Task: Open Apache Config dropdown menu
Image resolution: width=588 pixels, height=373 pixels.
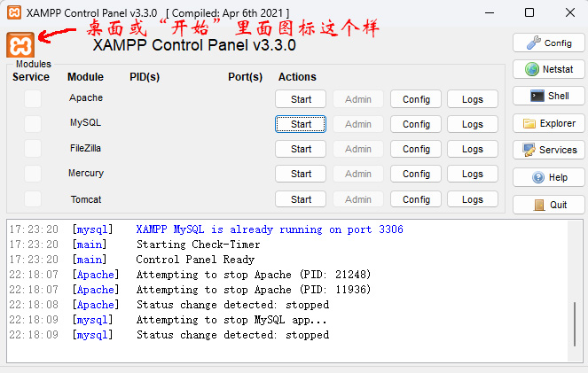Action: 416,99
